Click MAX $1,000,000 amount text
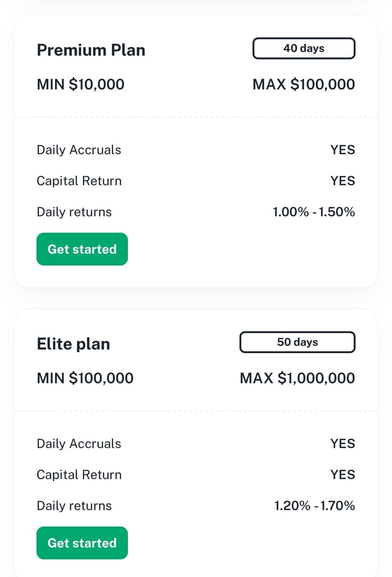Viewport: 392px width, 577px height. coord(297,378)
